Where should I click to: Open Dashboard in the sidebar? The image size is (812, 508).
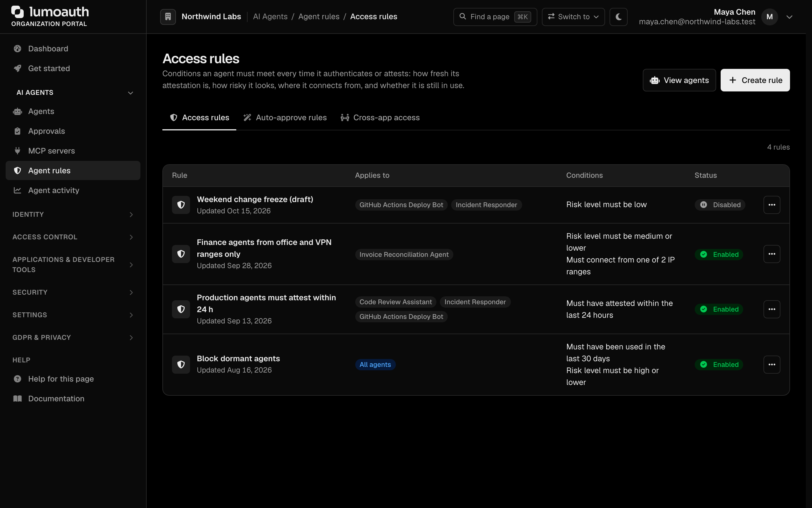coord(73,49)
